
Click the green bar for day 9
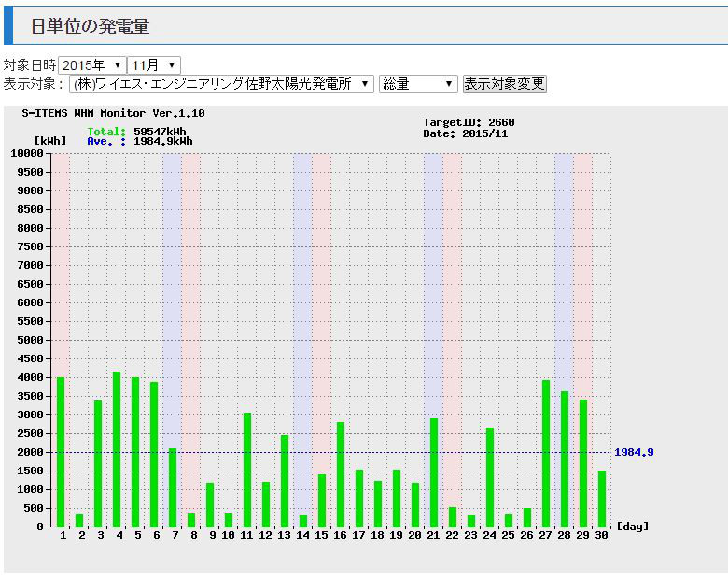tap(210, 504)
